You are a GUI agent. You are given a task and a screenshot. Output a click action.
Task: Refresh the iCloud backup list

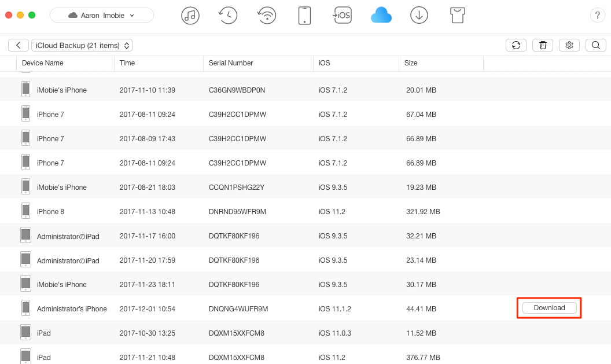point(516,45)
